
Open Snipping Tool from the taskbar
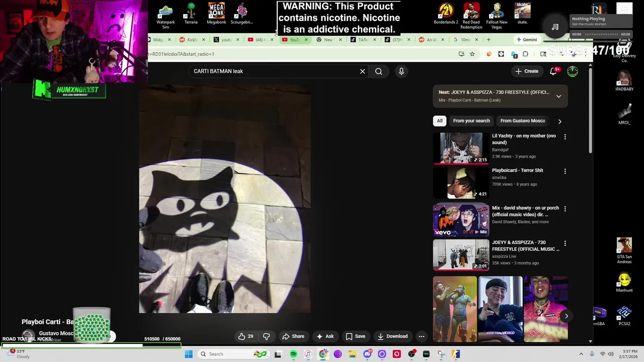coord(441,354)
